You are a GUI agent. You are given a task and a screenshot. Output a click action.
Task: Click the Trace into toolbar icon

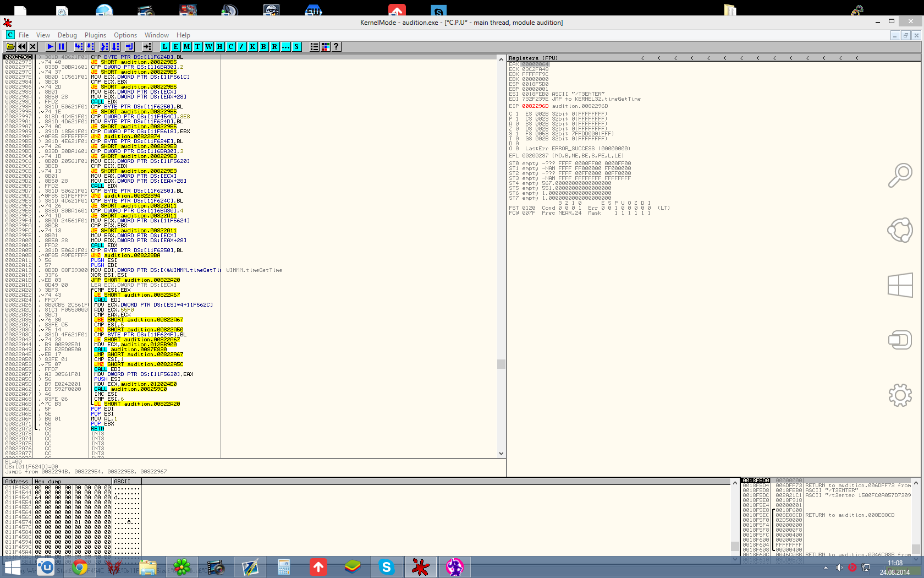pyautogui.click(x=105, y=47)
